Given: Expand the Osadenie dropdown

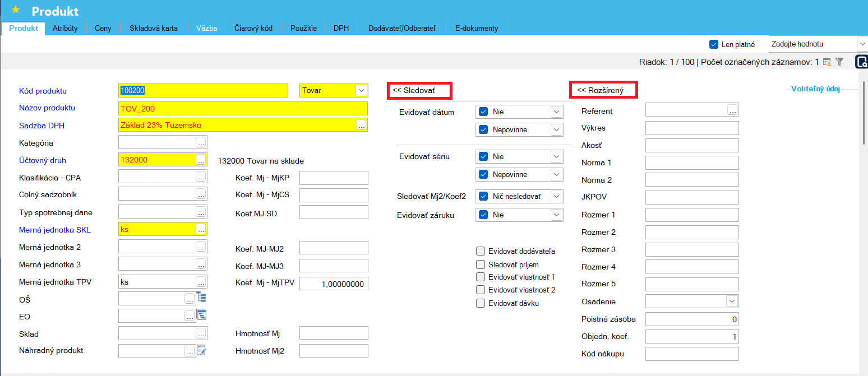Looking at the screenshot, I should pyautogui.click(x=732, y=301).
